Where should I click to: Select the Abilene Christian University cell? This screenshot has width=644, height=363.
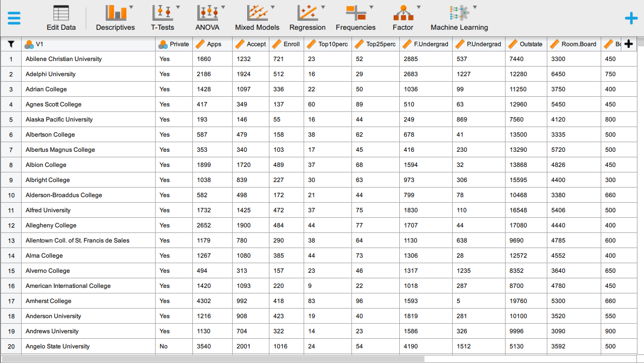[x=89, y=59]
